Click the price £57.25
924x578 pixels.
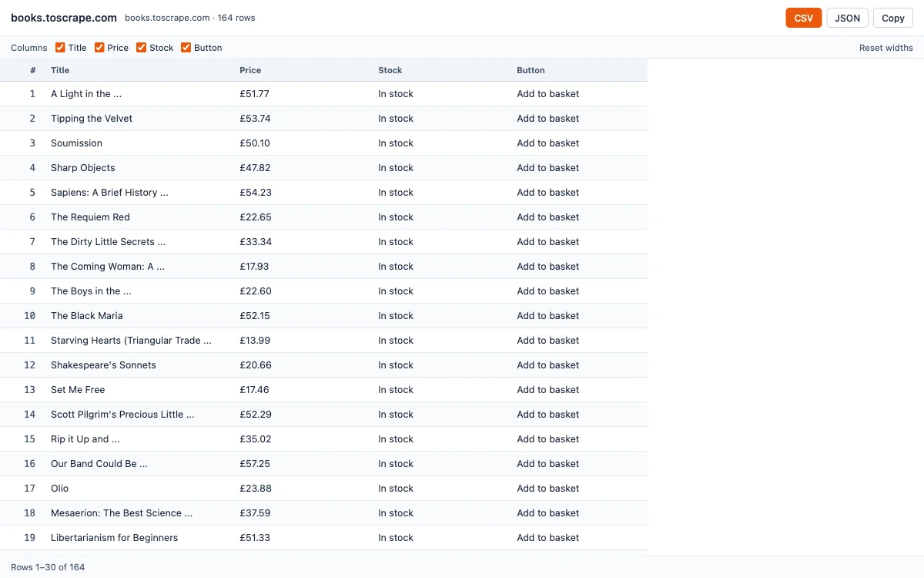click(255, 464)
